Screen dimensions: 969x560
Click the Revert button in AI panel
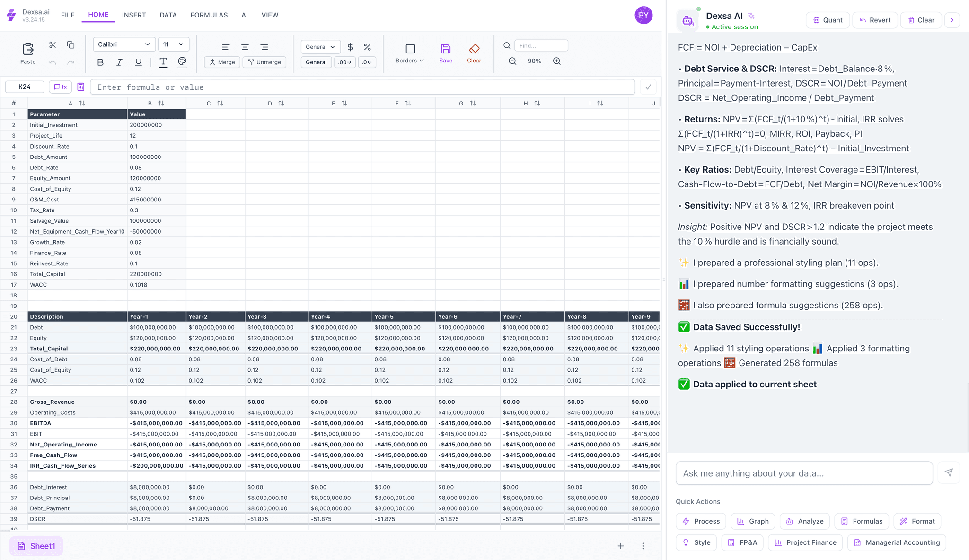pyautogui.click(x=875, y=20)
